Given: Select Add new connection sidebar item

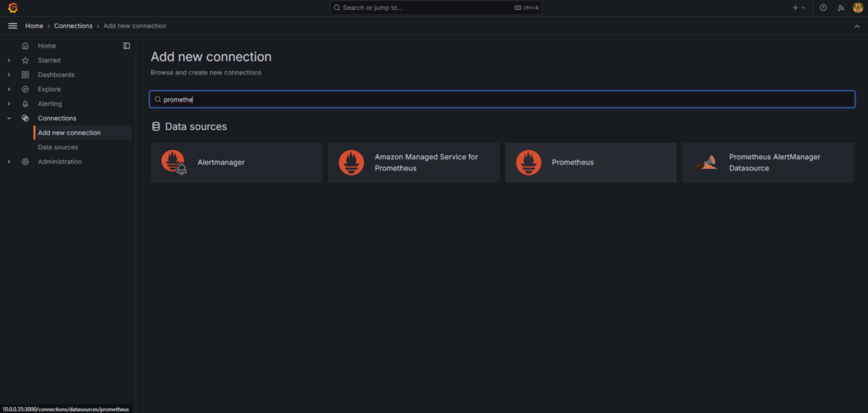Looking at the screenshot, I should 82,133.
